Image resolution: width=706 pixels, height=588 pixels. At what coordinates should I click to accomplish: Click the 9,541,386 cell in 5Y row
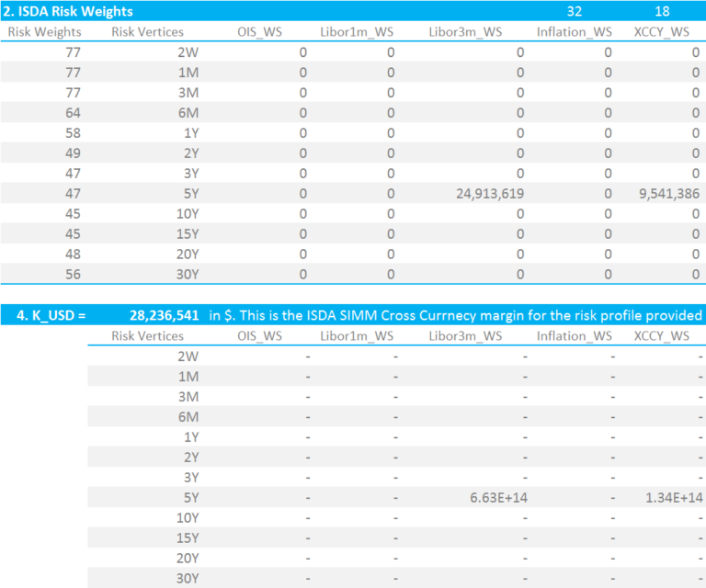coord(669,194)
